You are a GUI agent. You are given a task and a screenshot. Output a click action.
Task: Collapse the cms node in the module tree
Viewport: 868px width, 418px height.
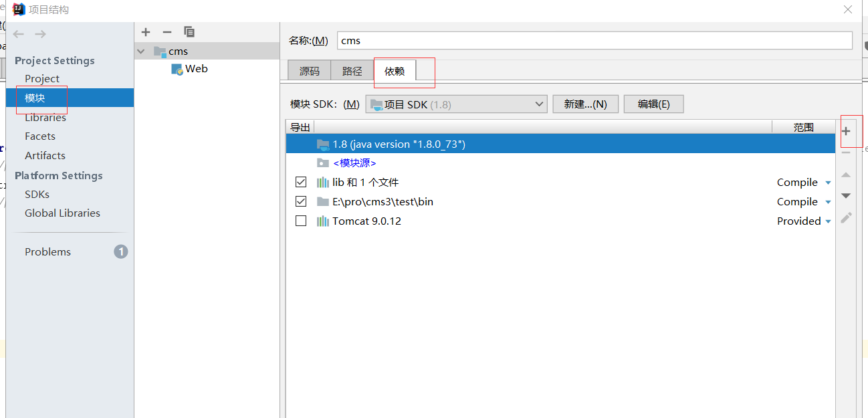click(x=141, y=51)
